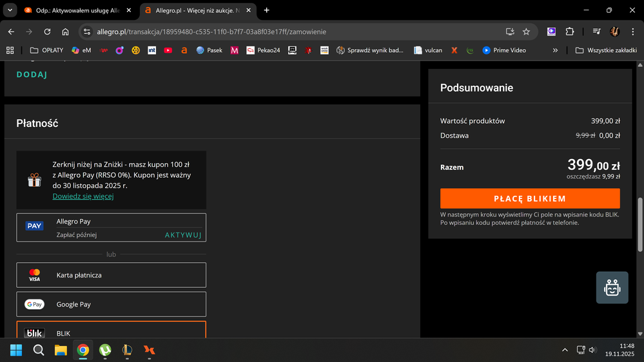Open File Explorer from the taskbar
This screenshot has height=362, width=644.
pyautogui.click(x=61, y=350)
